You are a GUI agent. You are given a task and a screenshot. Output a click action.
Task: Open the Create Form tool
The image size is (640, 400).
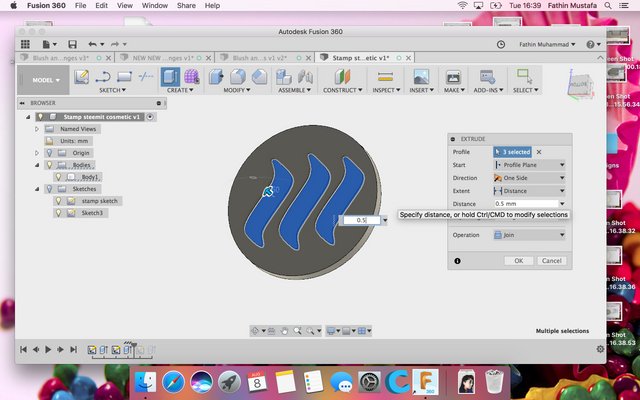point(191,77)
